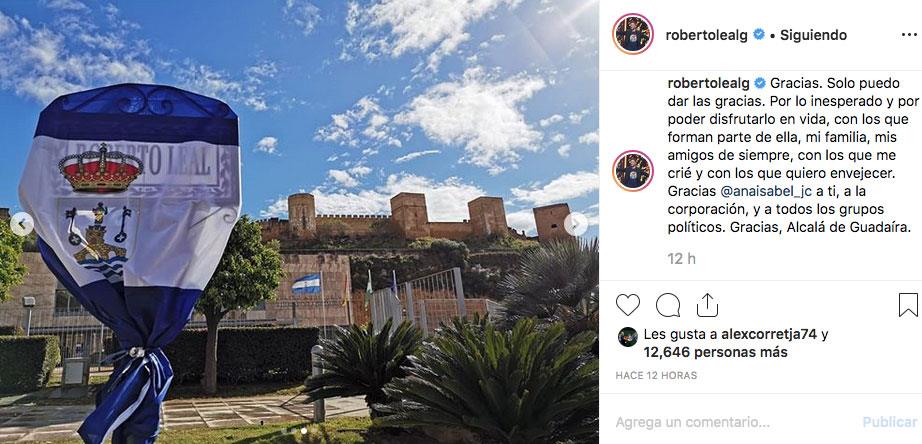Image resolution: width=922 pixels, height=444 pixels.
Task: Toggle the Siguiendo following status
Action: (x=813, y=35)
